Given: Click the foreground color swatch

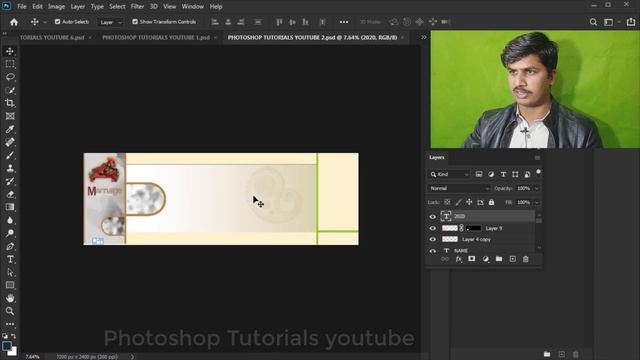Looking at the screenshot, I should 7,346.
